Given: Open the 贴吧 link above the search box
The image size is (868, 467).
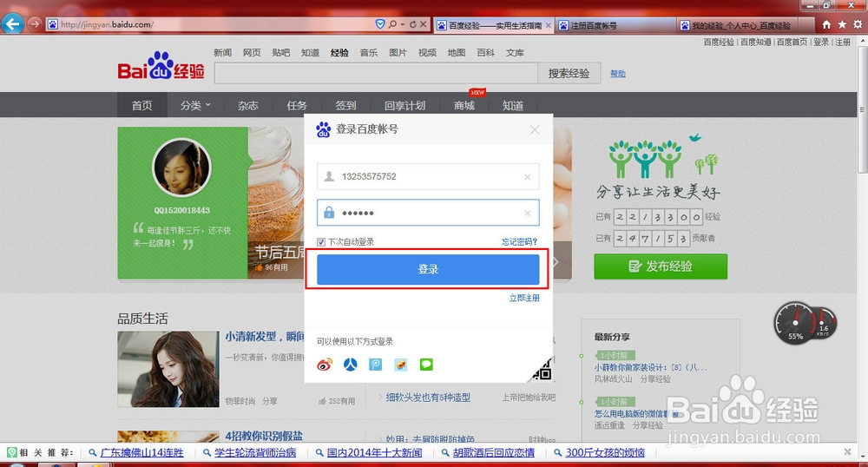Looking at the screenshot, I should click(x=280, y=53).
